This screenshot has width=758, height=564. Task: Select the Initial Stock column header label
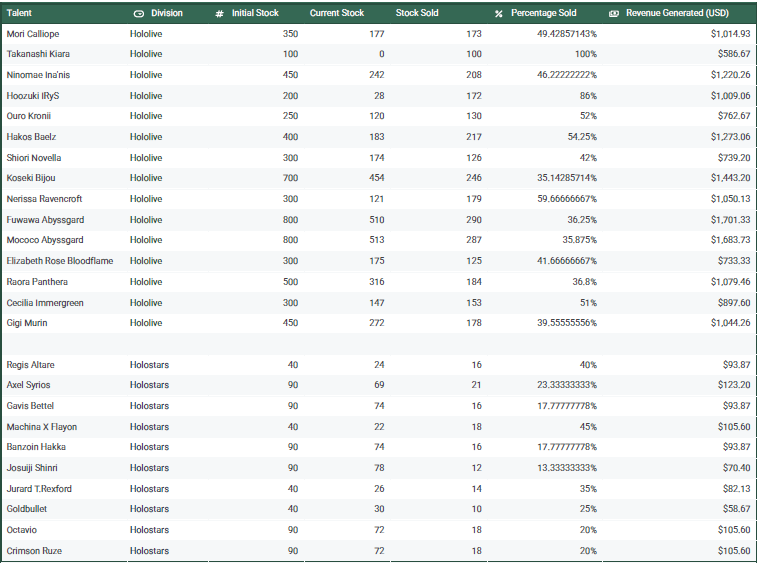tap(255, 13)
